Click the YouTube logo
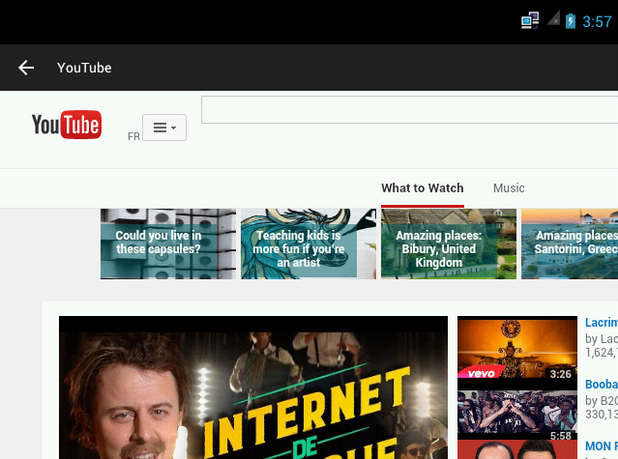Screen dimensions: 618x459 point(67,125)
